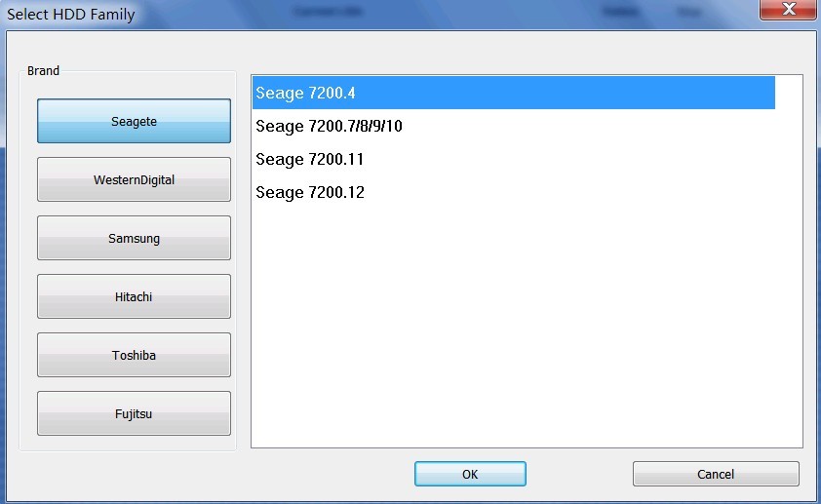The width and height of the screenshot is (821, 504).
Task: Select the Seage 7200.4 family row
Action: 514,93
